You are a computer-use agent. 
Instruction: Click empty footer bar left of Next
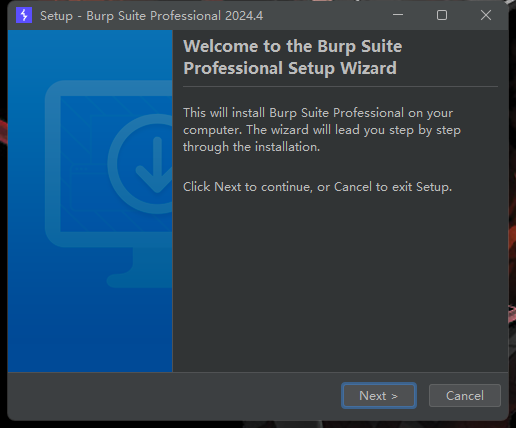173,396
